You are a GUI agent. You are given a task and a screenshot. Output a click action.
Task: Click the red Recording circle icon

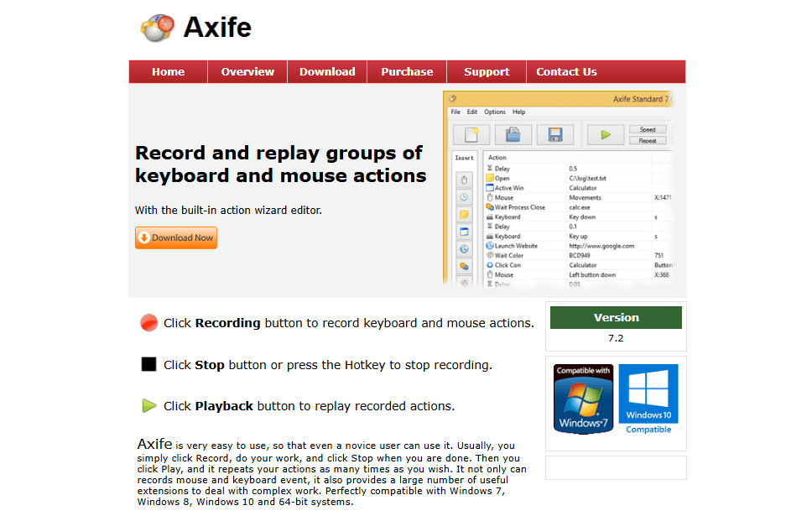148,323
